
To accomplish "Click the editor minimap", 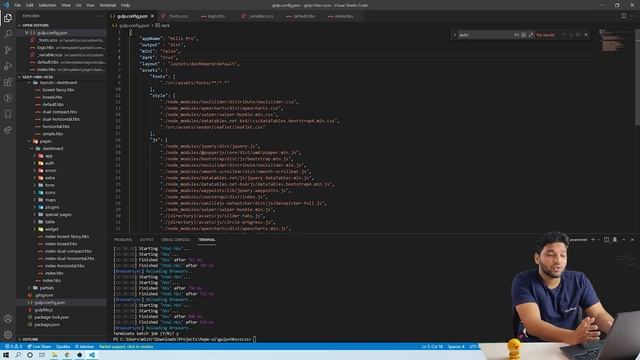I will point(616,41).
